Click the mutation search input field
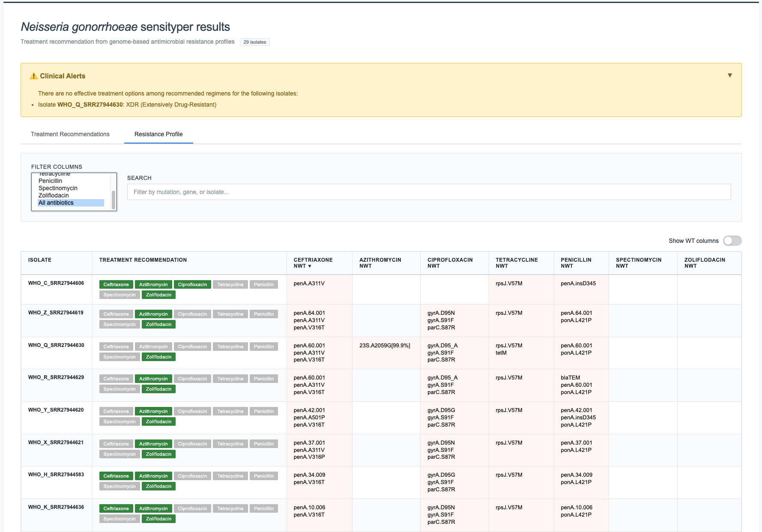The height and width of the screenshot is (532, 762). (429, 192)
